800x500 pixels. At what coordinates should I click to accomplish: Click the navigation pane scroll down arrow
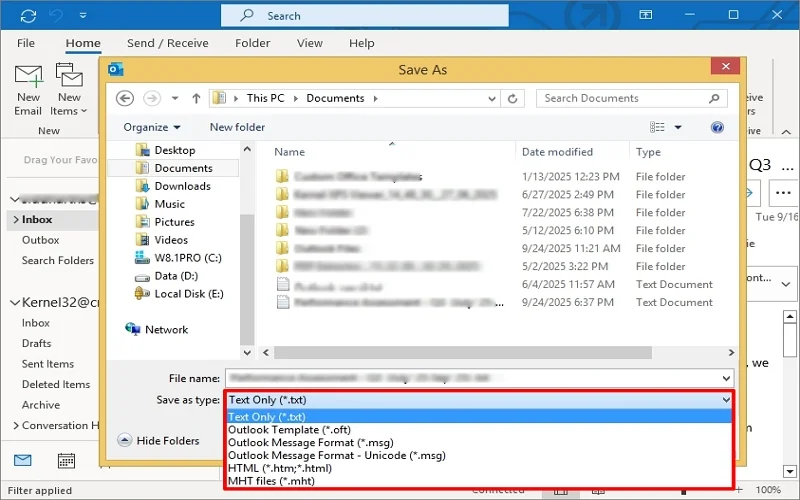point(247,353)
